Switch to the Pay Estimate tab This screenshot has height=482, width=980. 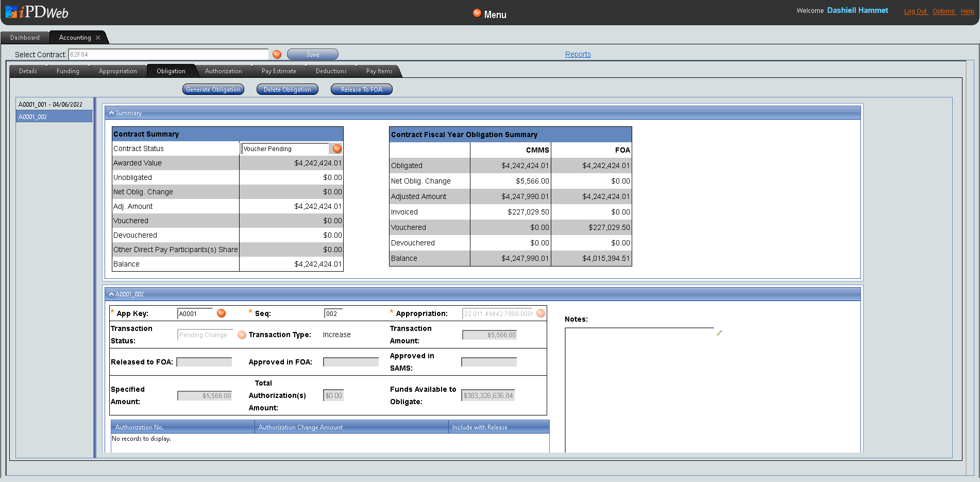(279, 71)
